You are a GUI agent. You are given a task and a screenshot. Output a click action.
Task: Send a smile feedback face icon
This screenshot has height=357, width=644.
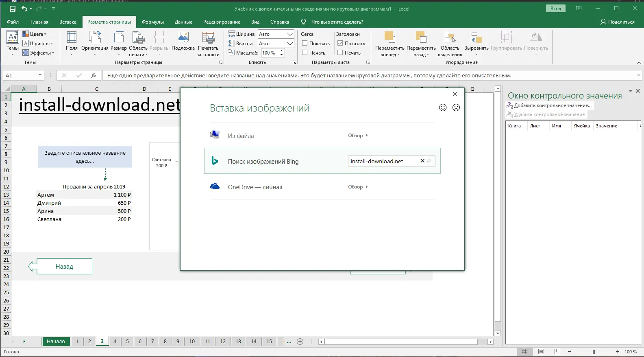coord(443,107)
